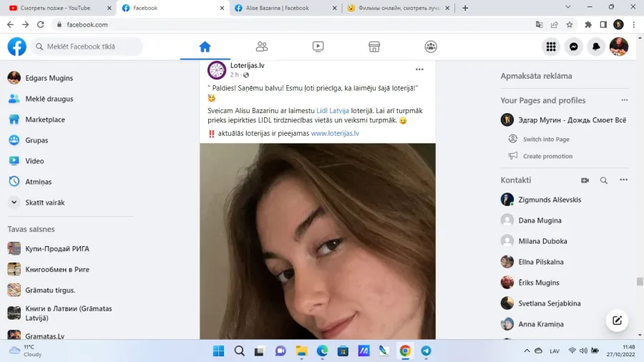Open Chrome three-dot menu
This screenshot has width=644, height=362.
(x=634, y=24)
